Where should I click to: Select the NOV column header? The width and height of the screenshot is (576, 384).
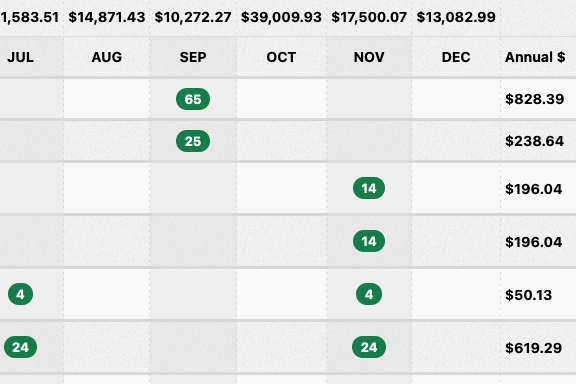pyautogui.click(x=369, y=57)
